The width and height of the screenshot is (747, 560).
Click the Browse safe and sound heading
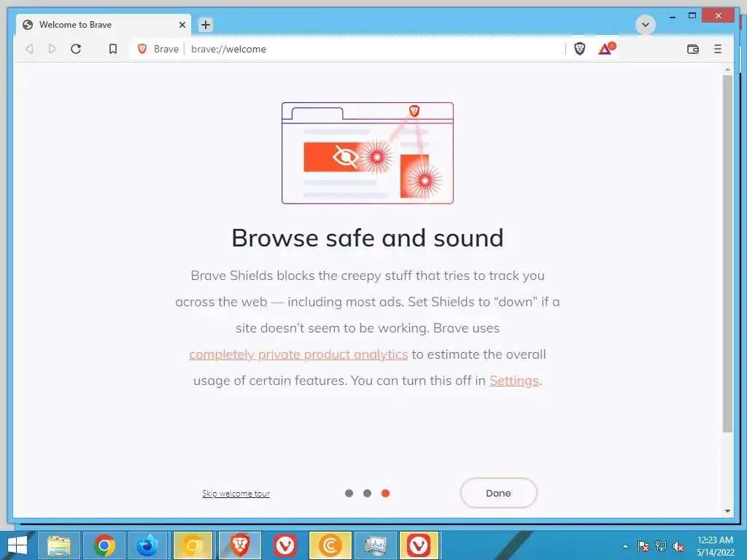point(368,238)
